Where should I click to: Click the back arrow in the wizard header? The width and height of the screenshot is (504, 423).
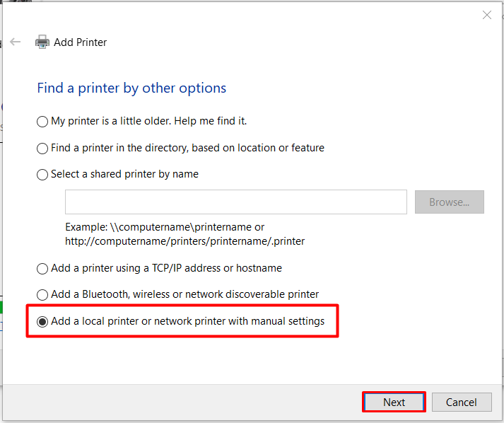point(16,42)
